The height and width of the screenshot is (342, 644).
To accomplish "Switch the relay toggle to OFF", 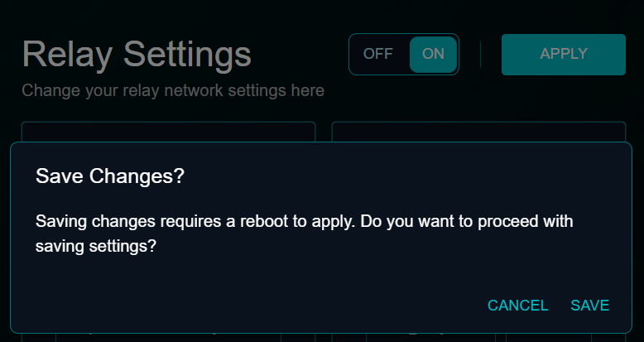I will (378, 54).
